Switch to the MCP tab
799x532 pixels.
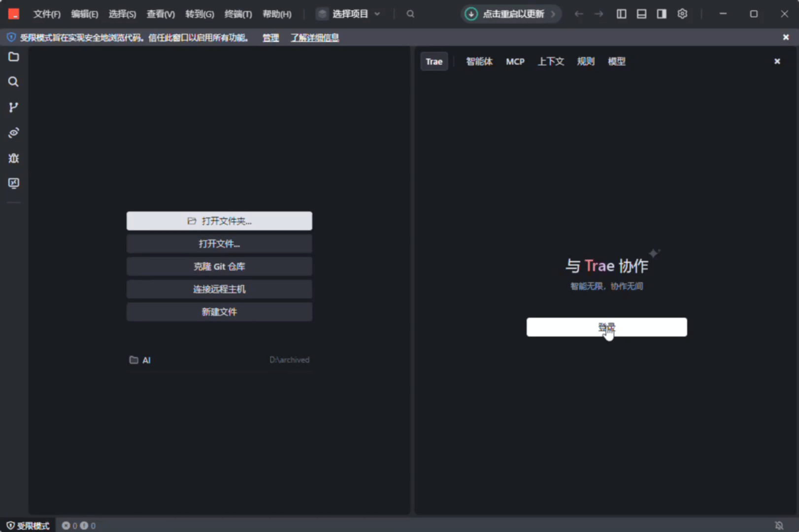point(515,62)
